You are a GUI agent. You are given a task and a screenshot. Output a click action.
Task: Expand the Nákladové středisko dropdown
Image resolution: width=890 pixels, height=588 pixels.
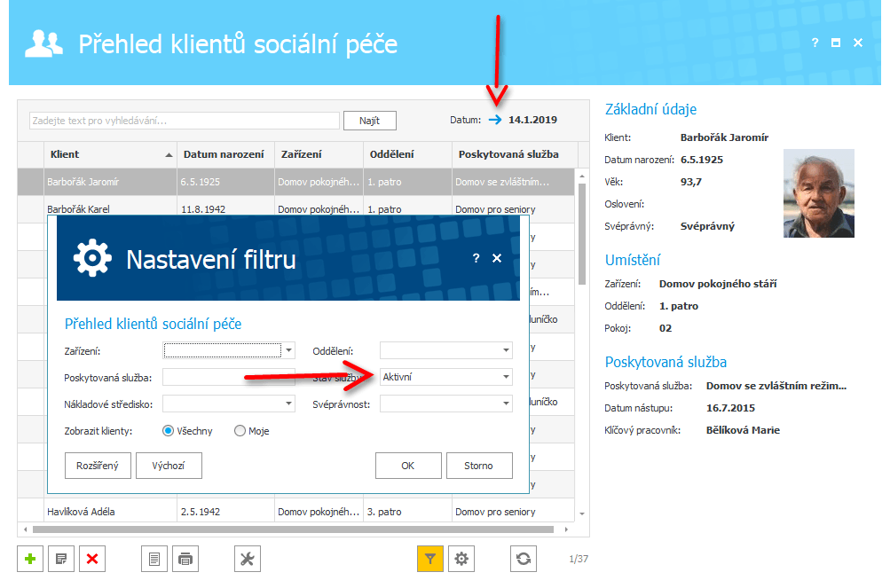(289, 404)
